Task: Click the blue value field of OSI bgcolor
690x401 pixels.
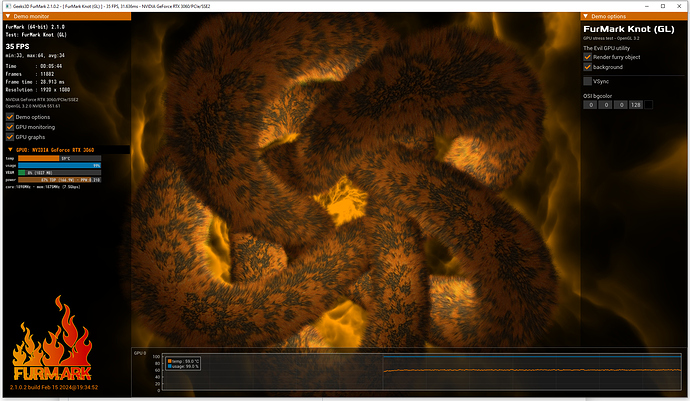Action: (x=620, y=105)
